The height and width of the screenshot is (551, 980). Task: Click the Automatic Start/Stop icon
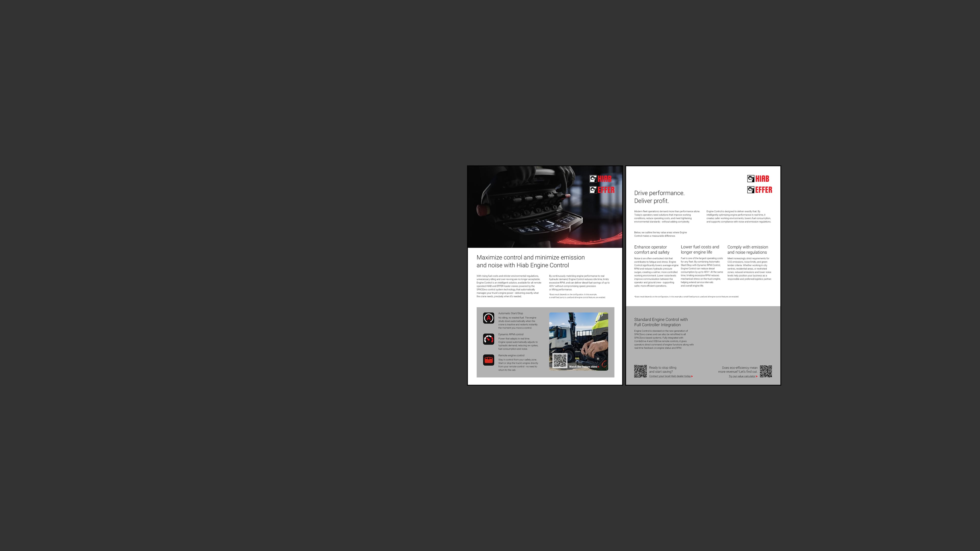[488, 318]
